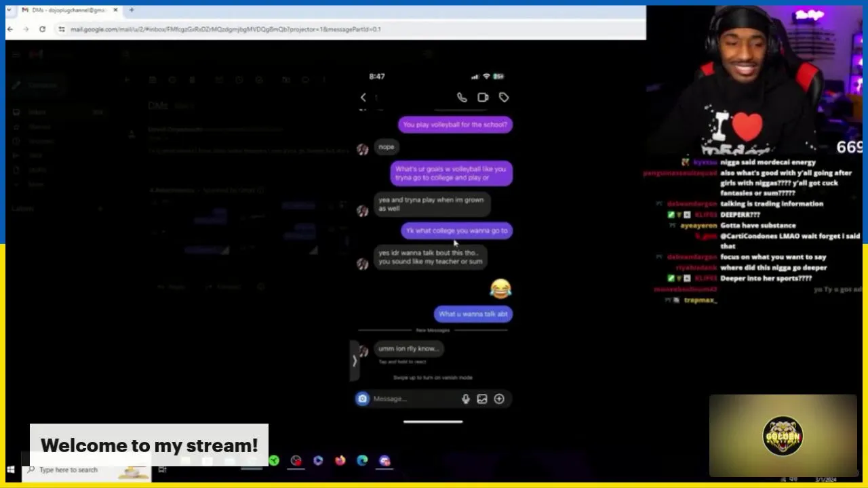Viewport: 868px width, 488px height.
Task: Click message "You play volleyball for the school?"
Action: click(x=455, y=125)
